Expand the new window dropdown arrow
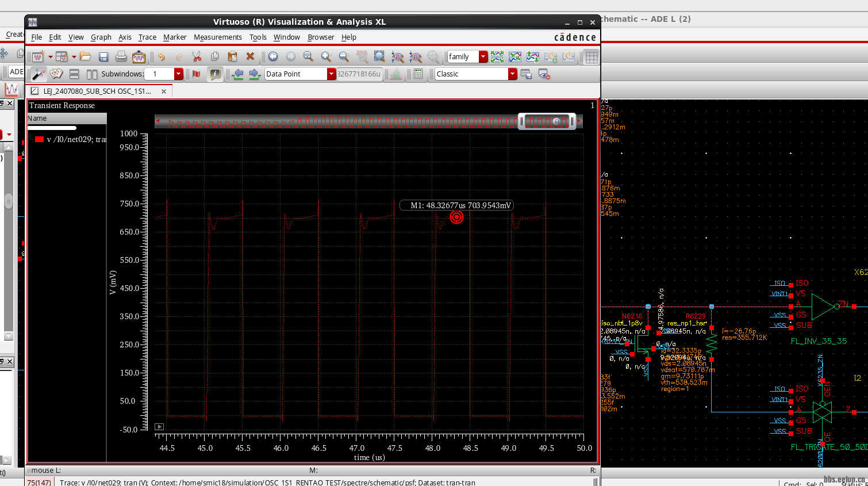Image resolution: width=868 pixels, height=486 pixels. (x=50, y=56)
